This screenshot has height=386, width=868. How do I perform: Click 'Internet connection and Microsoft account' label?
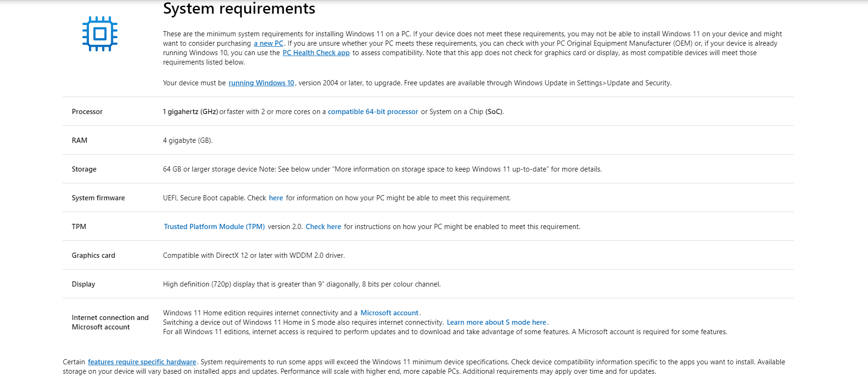(x=110, y=322)
